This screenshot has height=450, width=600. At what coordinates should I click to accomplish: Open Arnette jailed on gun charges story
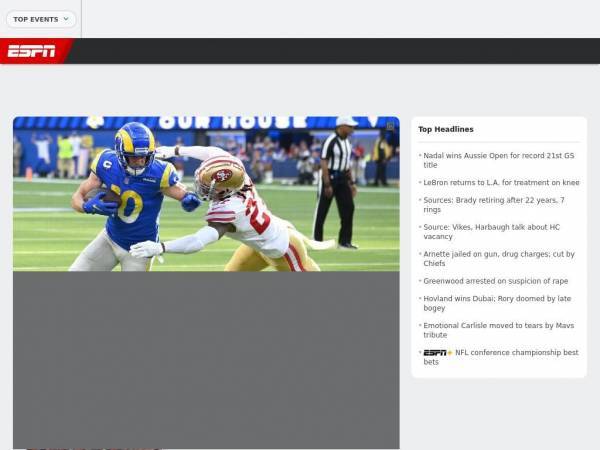click(x=499, y=259)
